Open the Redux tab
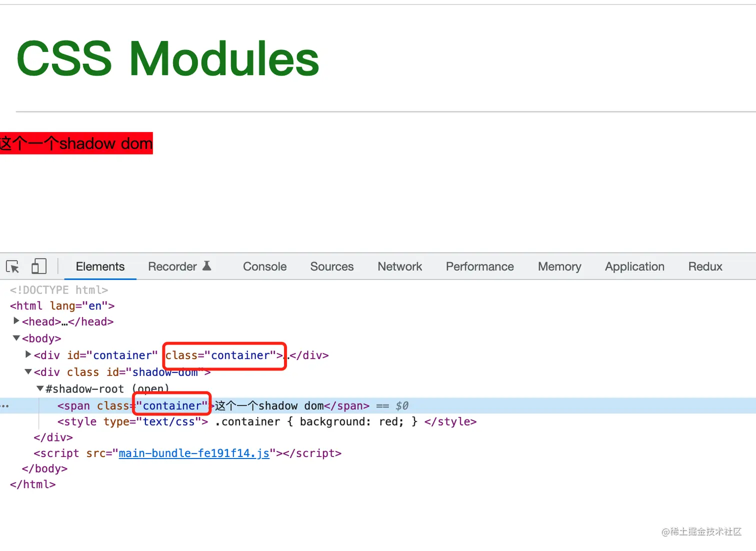This screenshot has height=551, width=756. pyautogui.click(x=705, y=266)
